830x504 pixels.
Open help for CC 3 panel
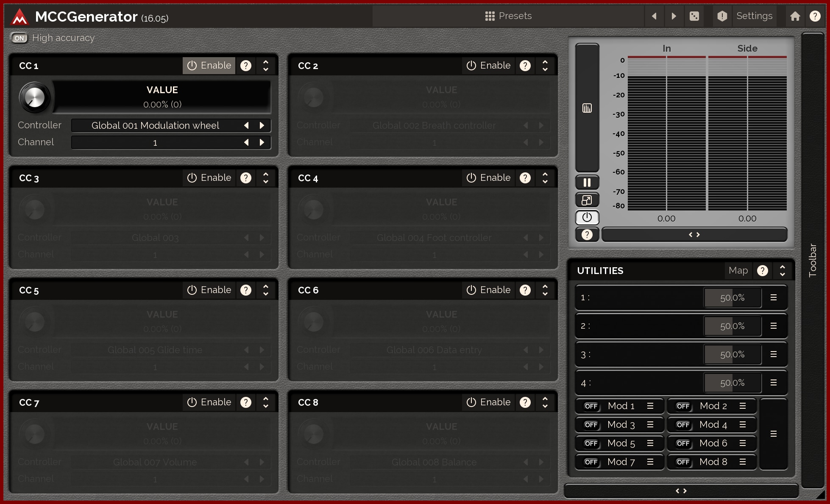pos(246,178)
